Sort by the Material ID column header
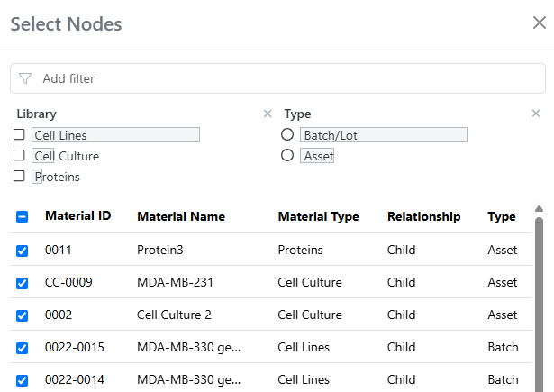Screen dimensions: 554x392 tap(78, 216)
